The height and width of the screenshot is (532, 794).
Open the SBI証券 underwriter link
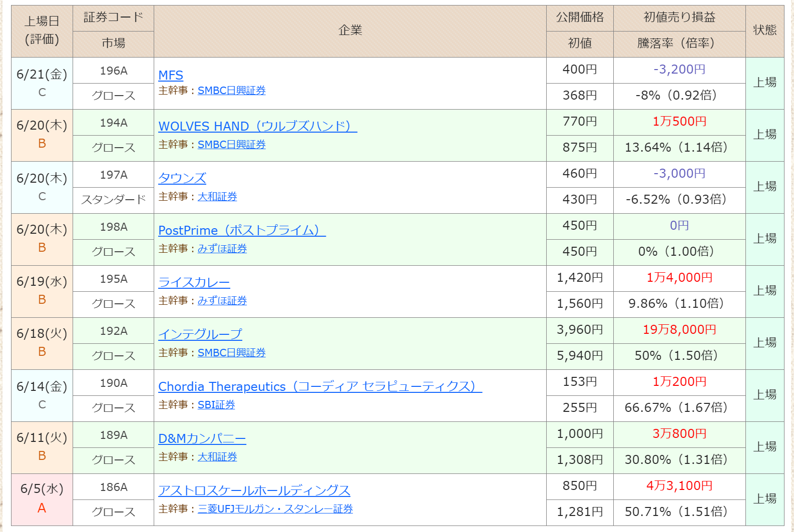(216, 405)
